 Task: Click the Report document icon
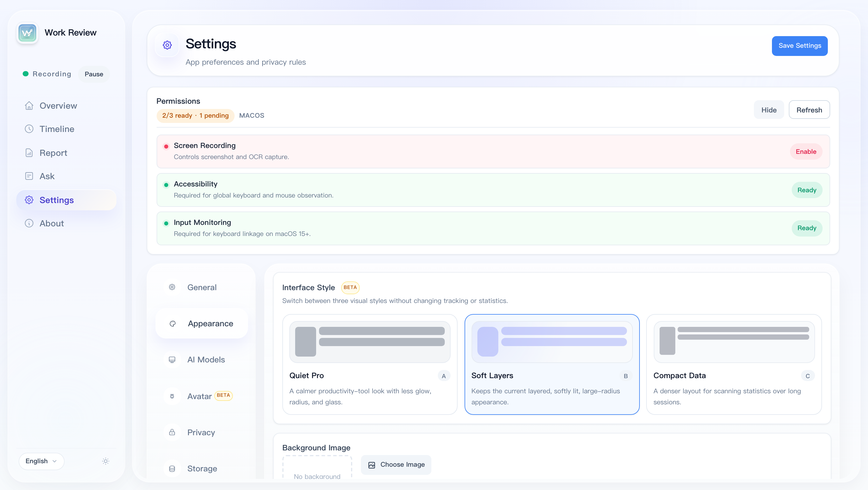(x=29, y=153)
